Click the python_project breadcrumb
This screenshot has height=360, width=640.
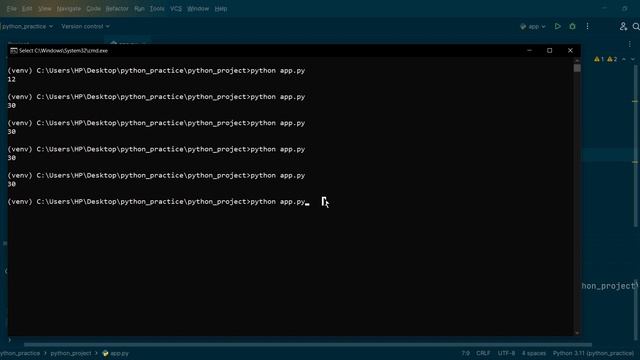pos(71,353)
